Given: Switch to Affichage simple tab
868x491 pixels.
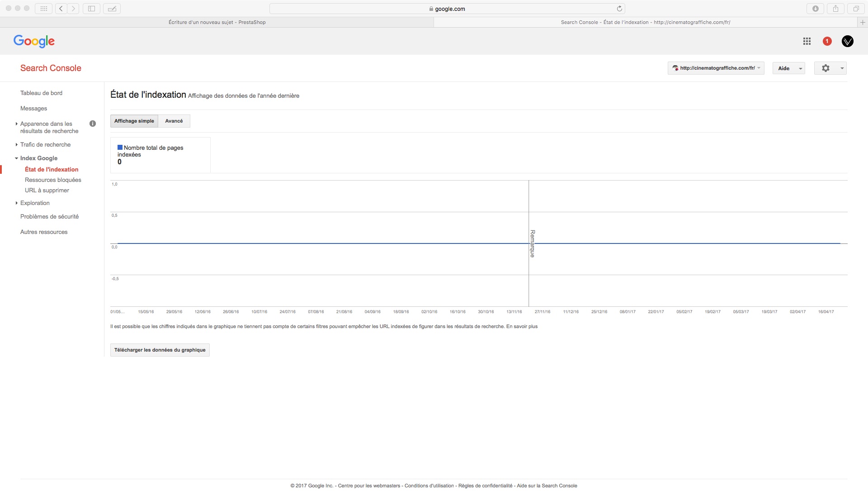Looking at the screenshot, I should click(x=134, y=121).
